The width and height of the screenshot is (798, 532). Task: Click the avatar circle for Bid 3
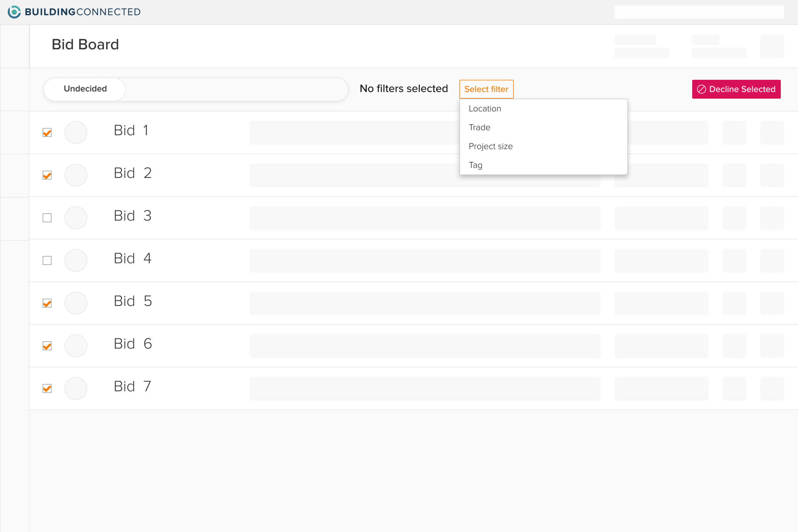click(76, 218)
